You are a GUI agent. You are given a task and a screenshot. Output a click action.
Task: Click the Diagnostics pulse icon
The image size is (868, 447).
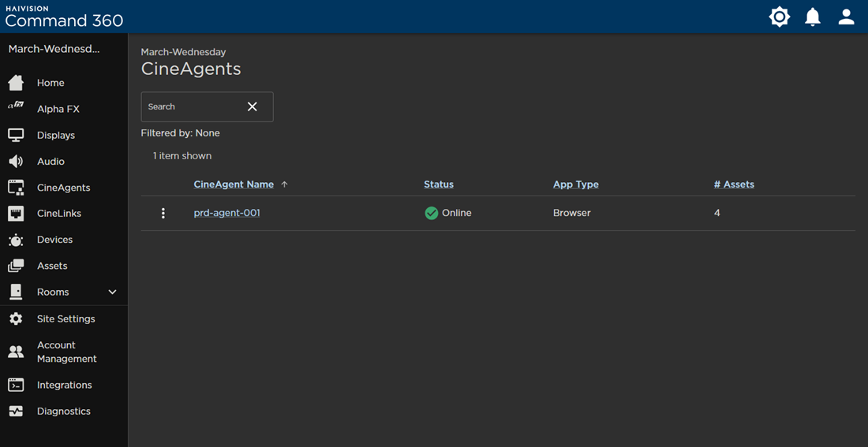coord(16,412)
